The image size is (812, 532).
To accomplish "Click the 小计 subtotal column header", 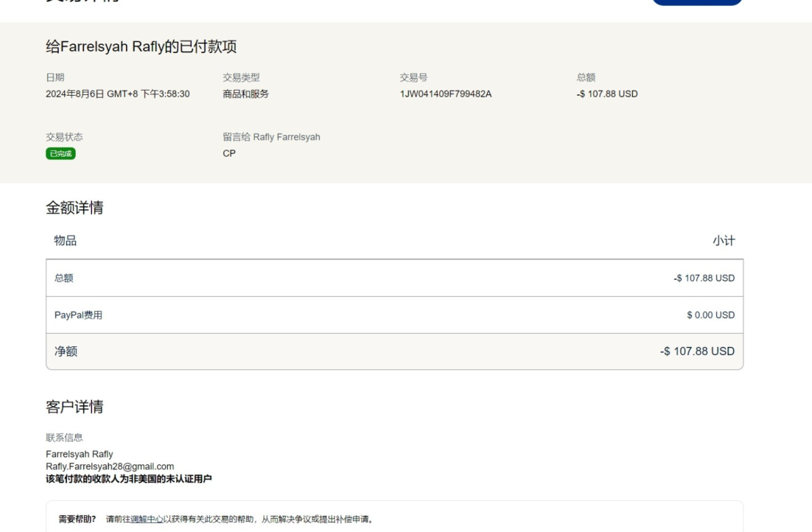I will (723, 241).
